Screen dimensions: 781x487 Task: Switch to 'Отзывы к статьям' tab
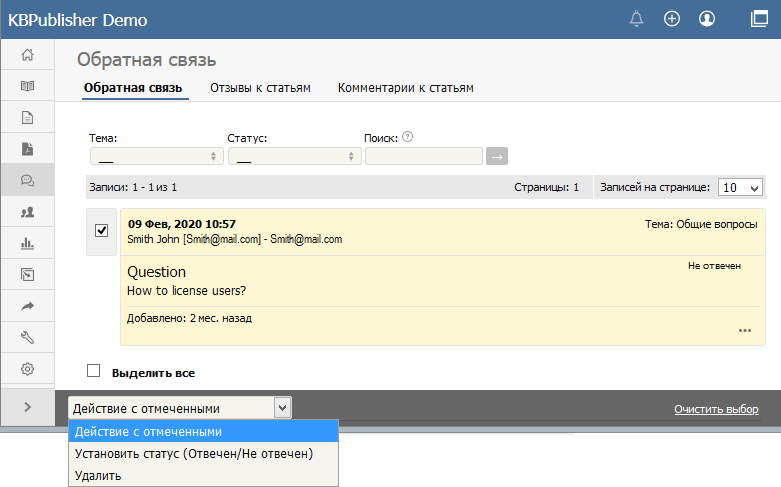coord(260,88)
